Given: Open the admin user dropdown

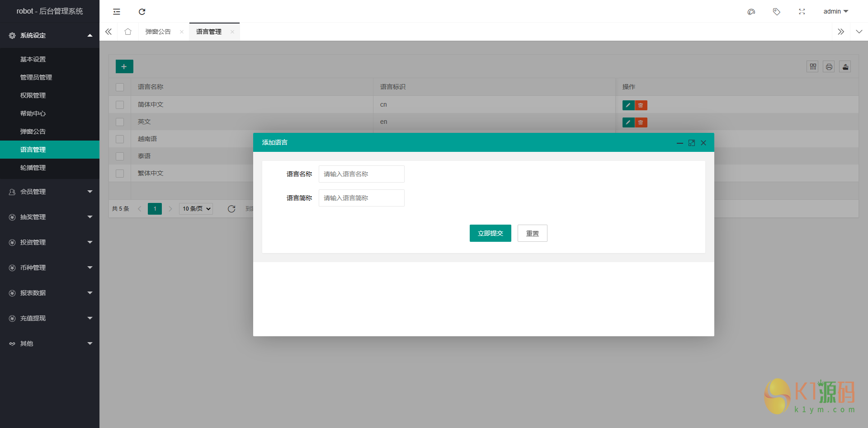Looking at the screenshot, I should tap(835, 12).
